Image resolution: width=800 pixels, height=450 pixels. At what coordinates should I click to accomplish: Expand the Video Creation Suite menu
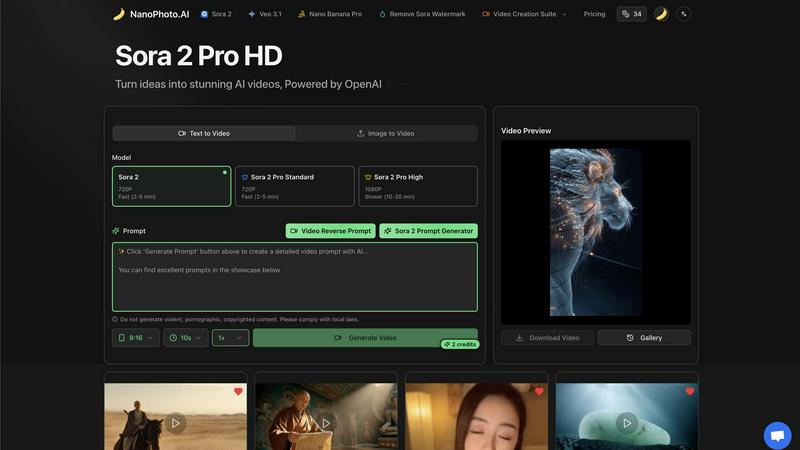click(x=524, y=14)
